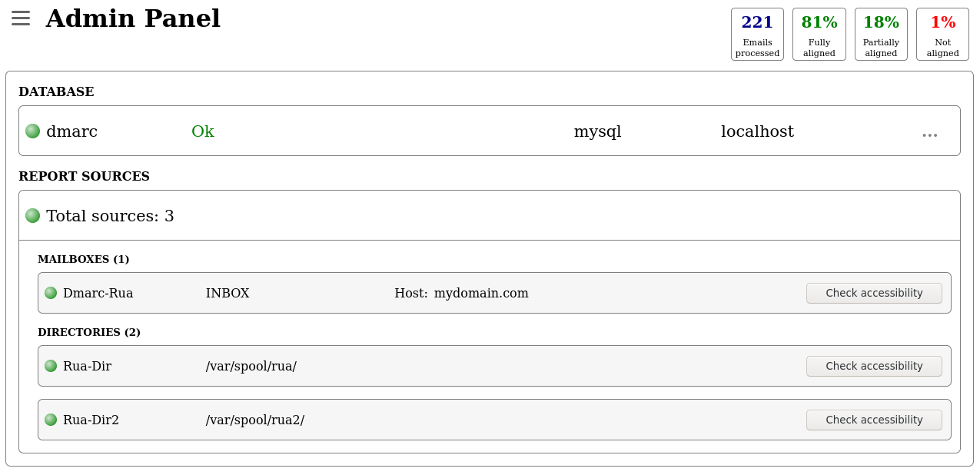The height and width of the screenshot is (475, 980).
Task: Click the dmarc database green status indicator
Action: click(x=32, y=131)
